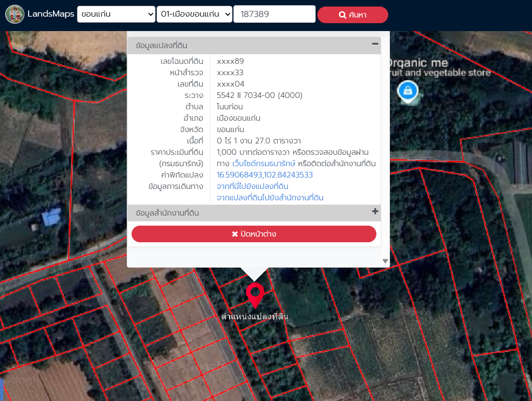
Task: Click the blue tab at bottom-left edge
Action: pos(1,389)
